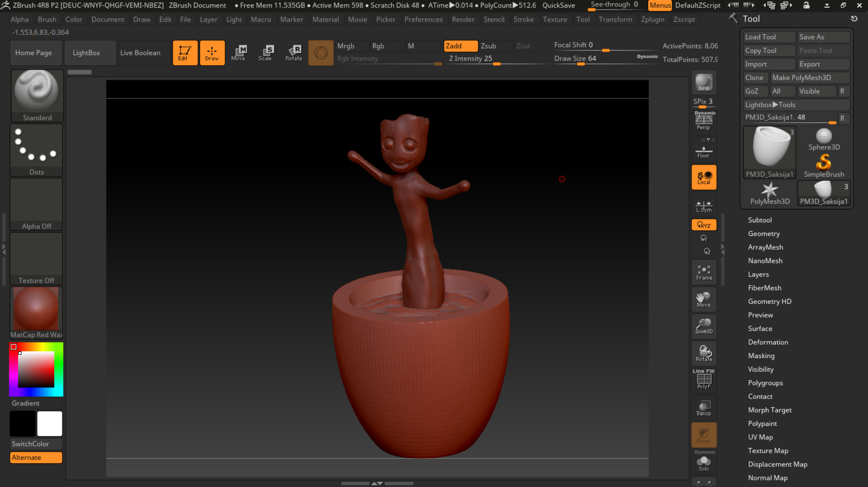The width and height of the screenshot is (868, 487).
Task: Enable Zadd sculpt mode
Action: (461, 46)
